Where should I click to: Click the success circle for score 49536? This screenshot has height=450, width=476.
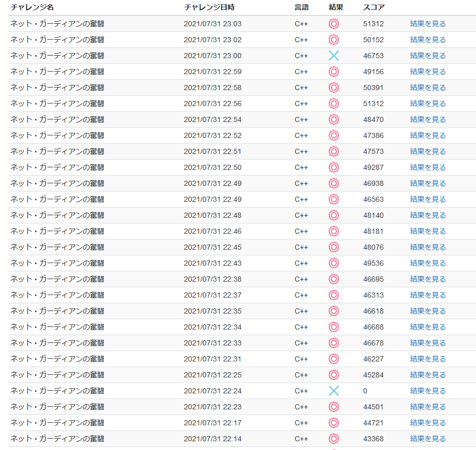[x=334, y=263]
